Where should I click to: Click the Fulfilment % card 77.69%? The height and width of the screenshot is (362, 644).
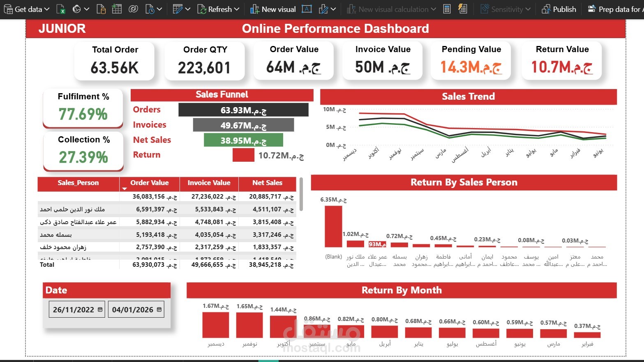click(x=83, y=108)
